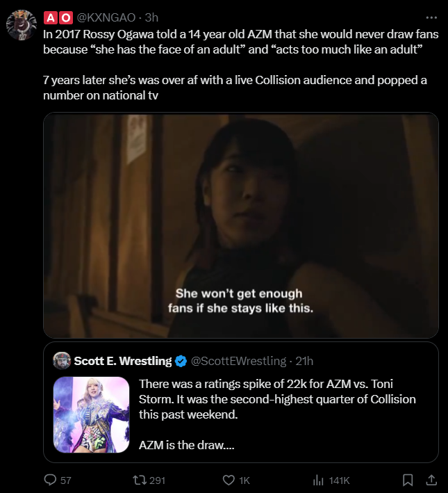448x493 pixels.
Task: Open the three-dot more options menu
Action: click(x=431, y=16)
